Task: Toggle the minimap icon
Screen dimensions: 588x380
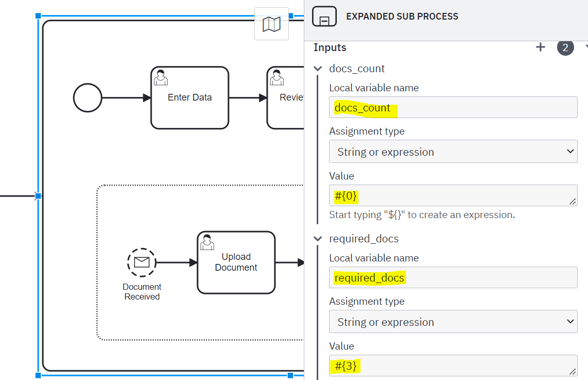Action: (271, 24)
